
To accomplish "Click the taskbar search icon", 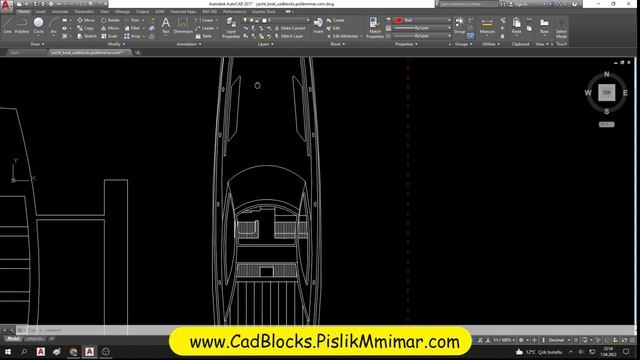I will click(24, 351).
